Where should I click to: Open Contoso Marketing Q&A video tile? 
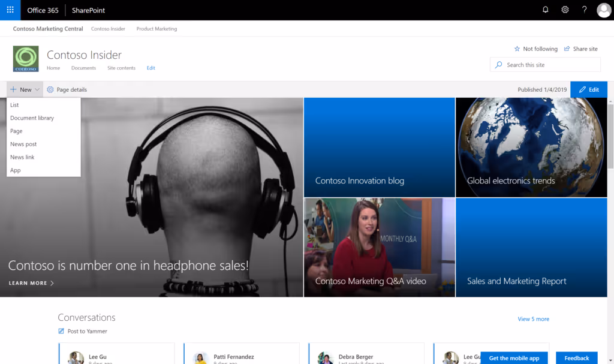pyautogui.click(x=380, y=247)
